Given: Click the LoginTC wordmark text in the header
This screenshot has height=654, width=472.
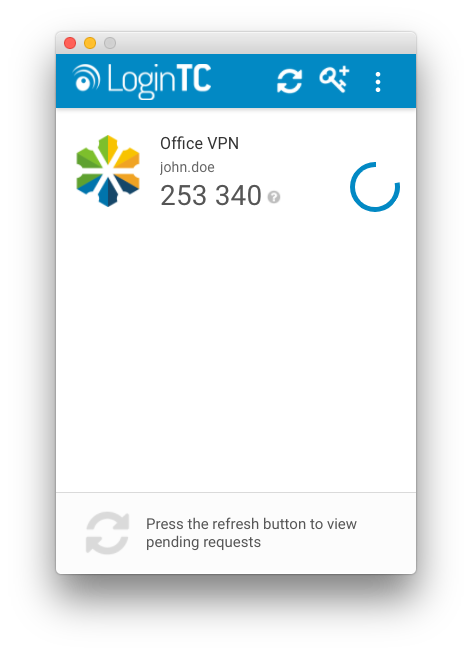Looking at the screenshot, I should tap(159, 80).
